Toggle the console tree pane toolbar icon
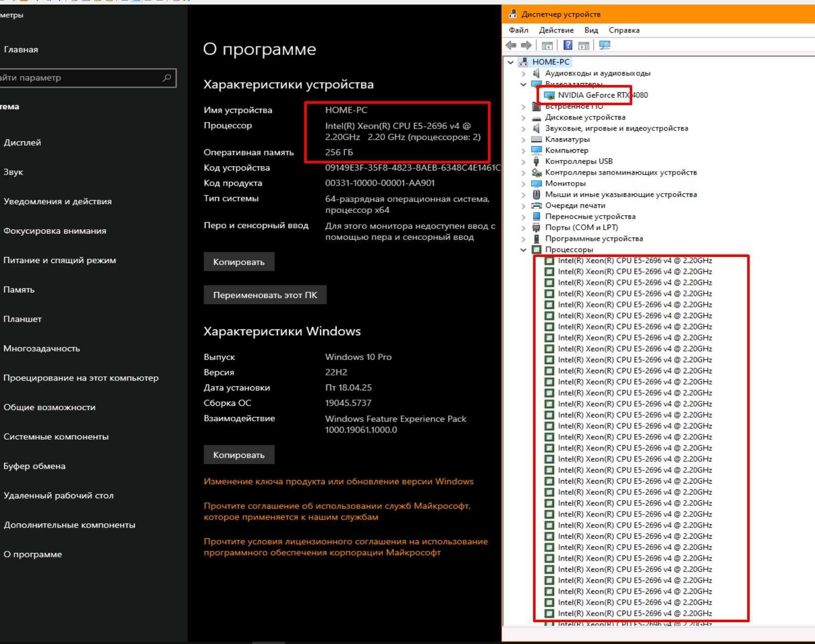The width and height of the screenshot is (815, 644). (547, 46)
